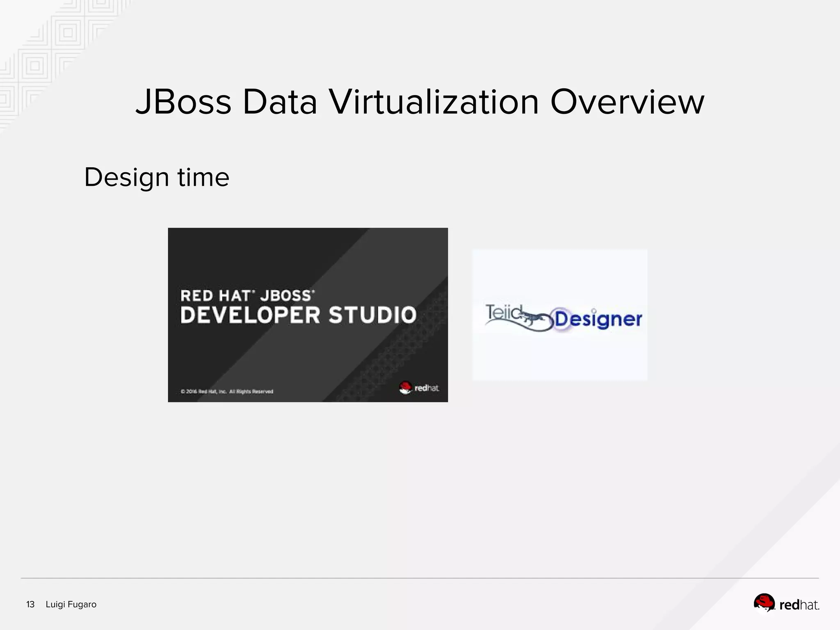Click the Red Hat logo in the footer
This screenshot has width=840, height=630.
coord(786,603)
